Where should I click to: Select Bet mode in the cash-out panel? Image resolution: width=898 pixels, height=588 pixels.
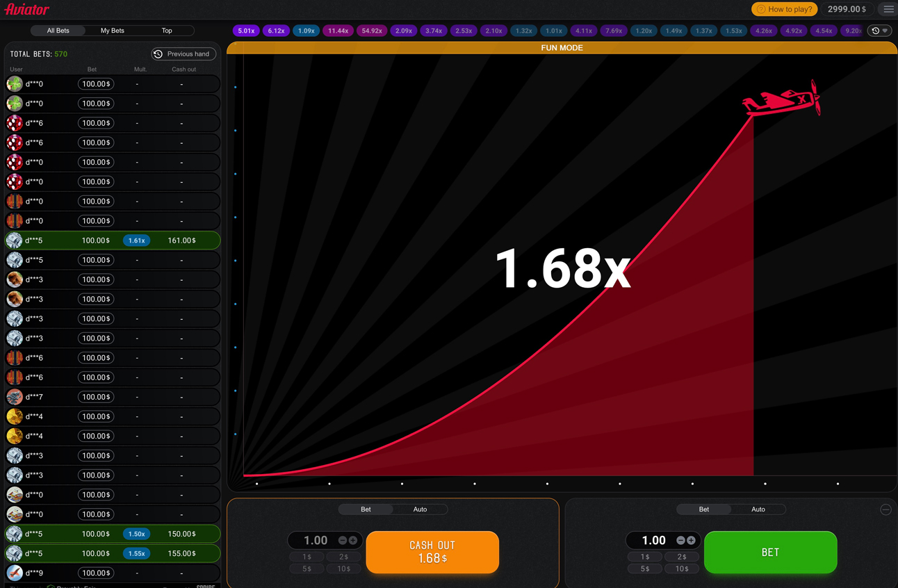[x=366, y=509]
